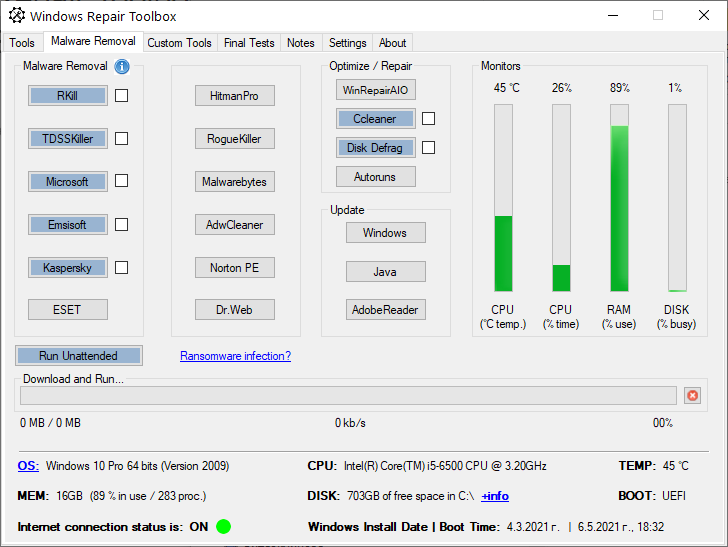Run Dr.Web

(x=235, y=310)
